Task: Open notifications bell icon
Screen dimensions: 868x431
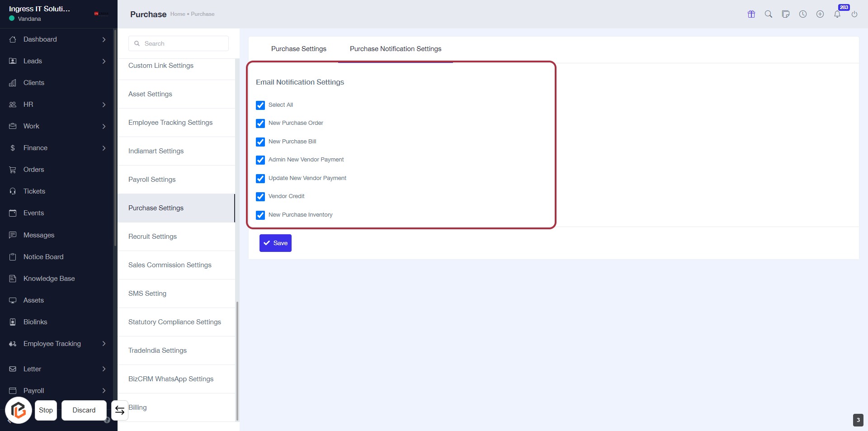Action: 837,14
